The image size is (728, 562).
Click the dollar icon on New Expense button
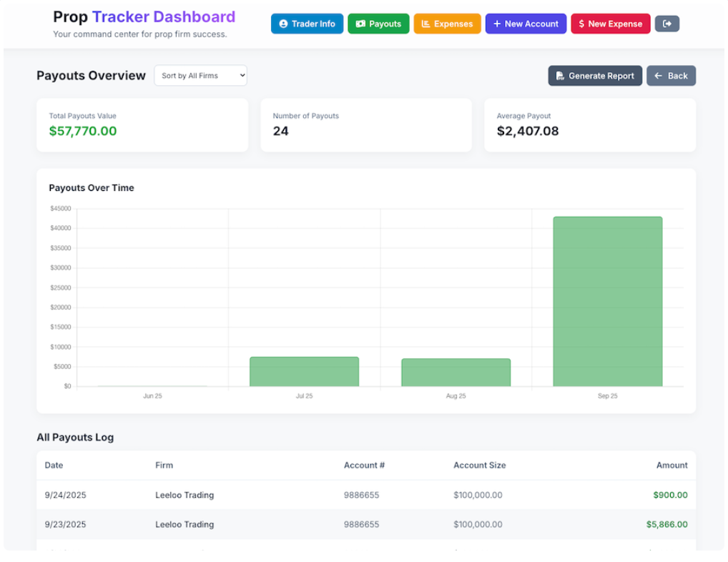581,24
